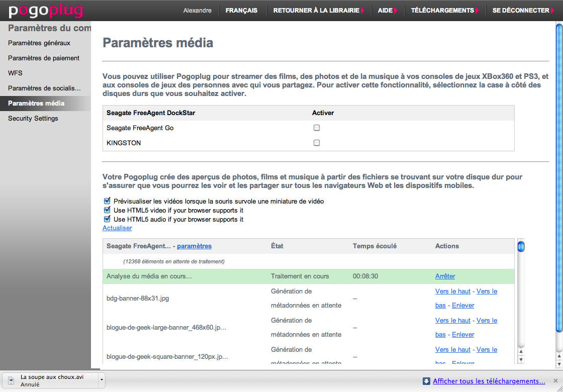Open the paramètres link beside Seagate FreeAgent...

pos(194,246)
